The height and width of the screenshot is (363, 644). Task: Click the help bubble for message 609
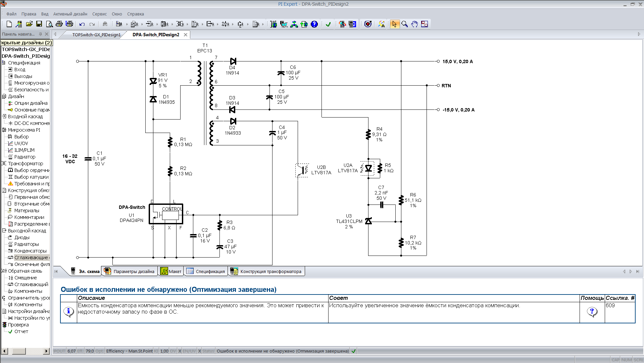(x=592, y=312)
